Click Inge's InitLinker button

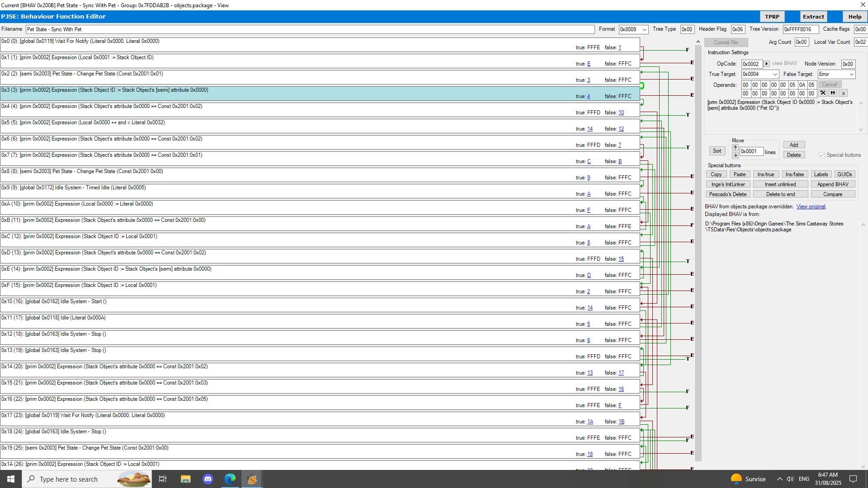pos(728,184)
